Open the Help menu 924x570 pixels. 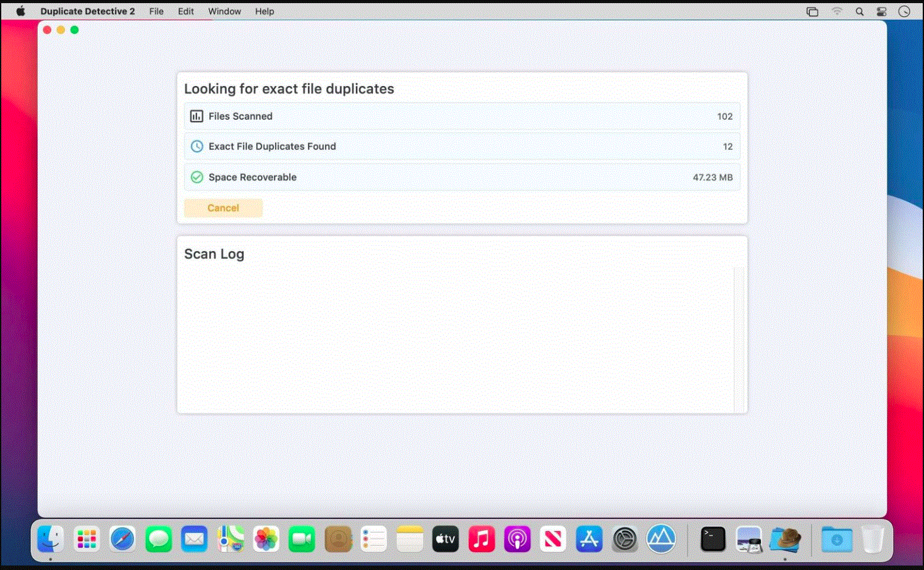[x=264, y=11]
